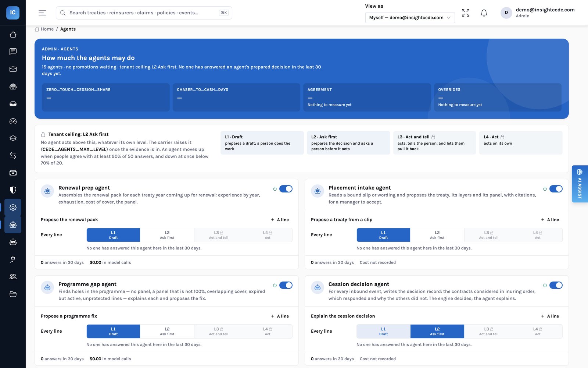This screenshot has width=588, height=368.
Task: Enter fullscreen with the expand arrows icon
Action: pos(466,13)
